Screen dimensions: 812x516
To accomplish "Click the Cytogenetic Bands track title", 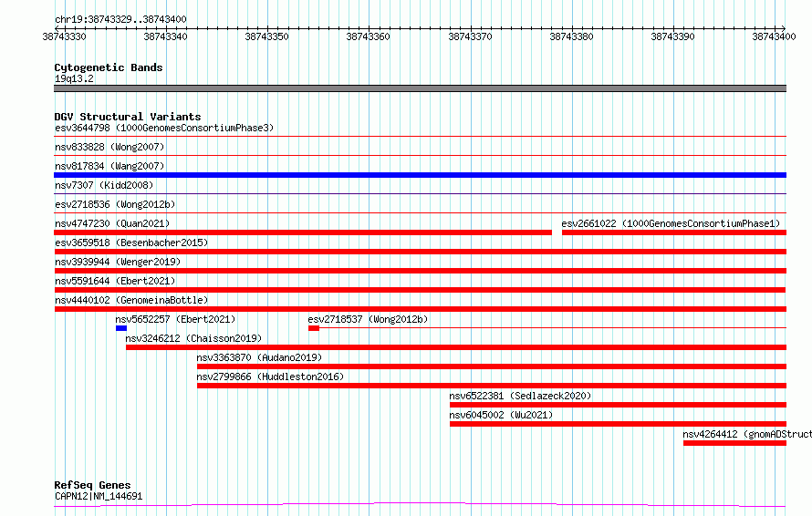I will tap(109, 67).
